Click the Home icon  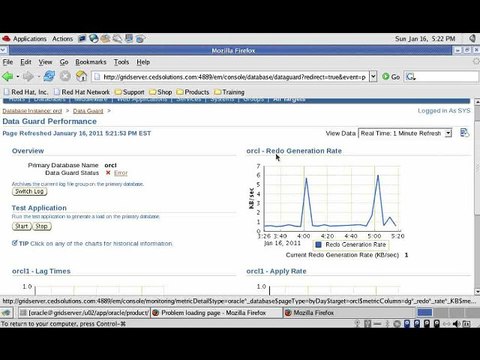click(x=81, y=76)
